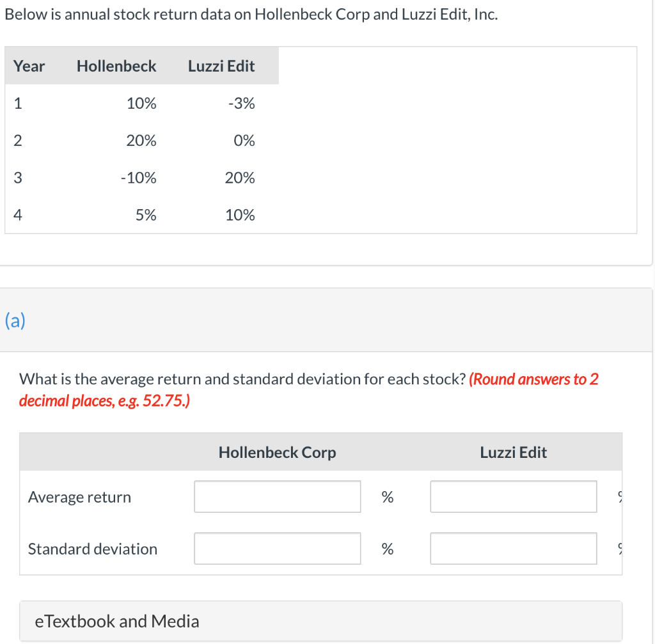655x644 pixels.
Task: Click Hollenbeck Corp average return input field
Action: pyautogui.click(x=277, y=497)
